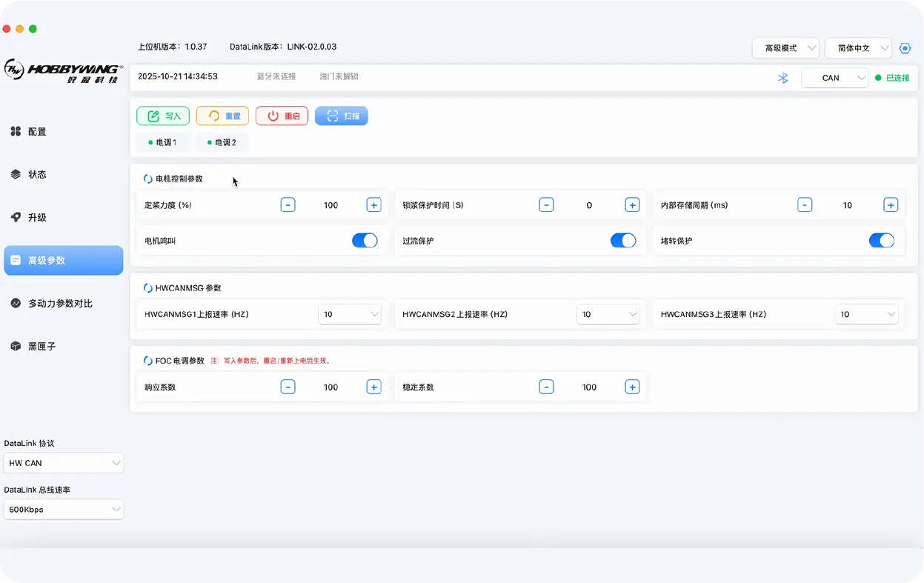Open settings via the blue hexagon icon

(905, 48)
